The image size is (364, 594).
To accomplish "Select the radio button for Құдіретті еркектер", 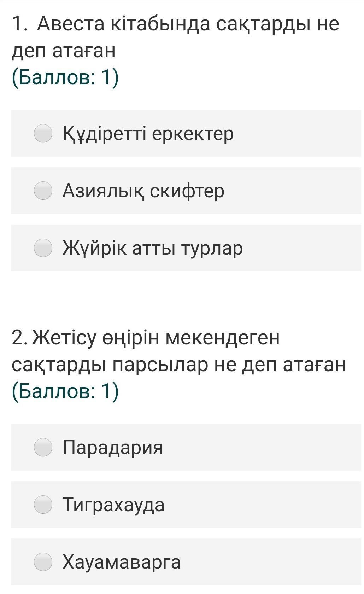I will pos(43,133).
